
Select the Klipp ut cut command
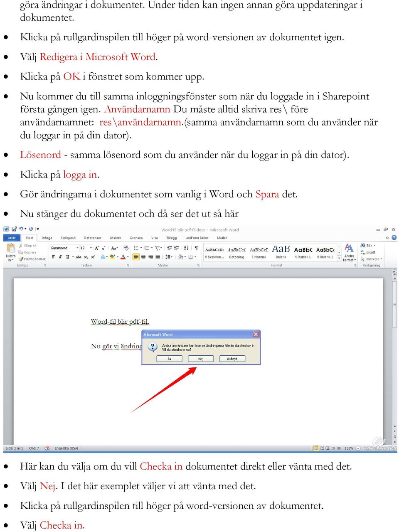27,246
